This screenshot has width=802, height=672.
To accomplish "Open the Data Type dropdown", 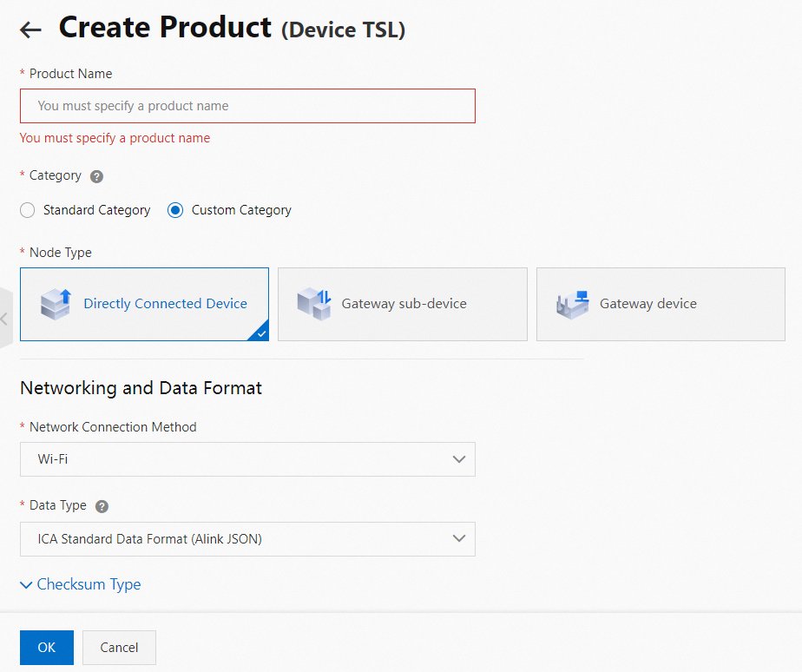I will 247,539.
